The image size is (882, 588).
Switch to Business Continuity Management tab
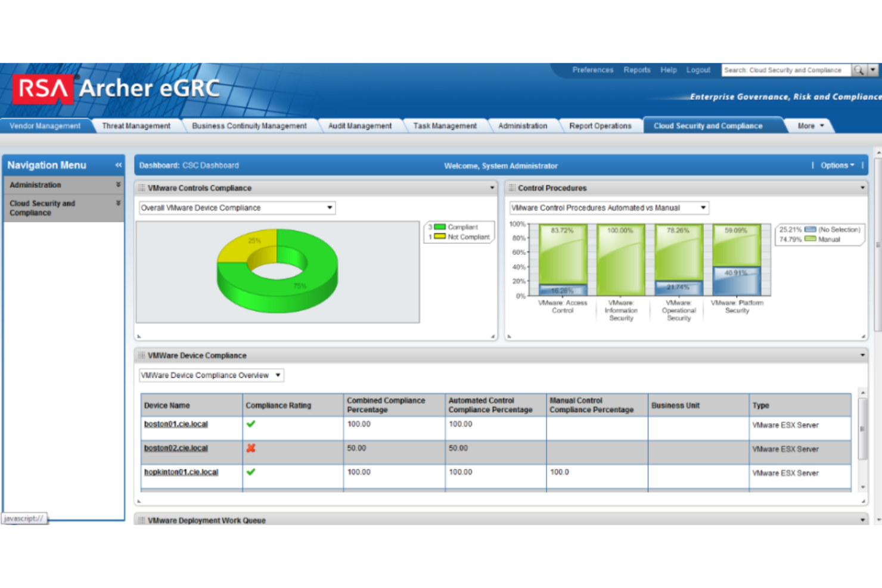[x=249, y=126]
